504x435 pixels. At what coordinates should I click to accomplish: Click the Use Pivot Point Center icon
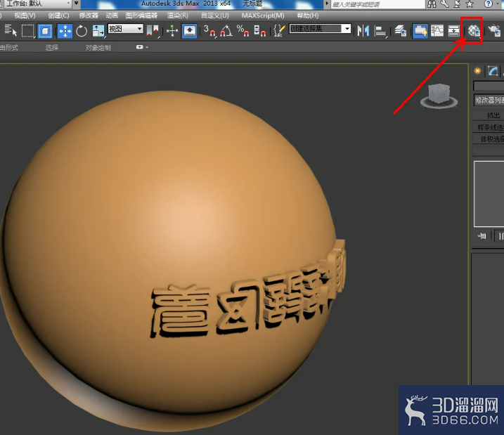pos(153,31)
